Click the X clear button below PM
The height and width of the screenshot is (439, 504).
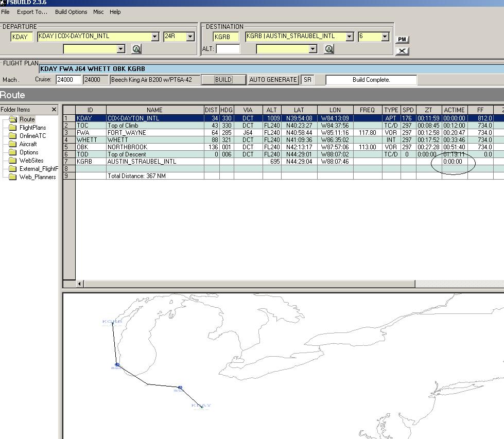tap(402, 51)
